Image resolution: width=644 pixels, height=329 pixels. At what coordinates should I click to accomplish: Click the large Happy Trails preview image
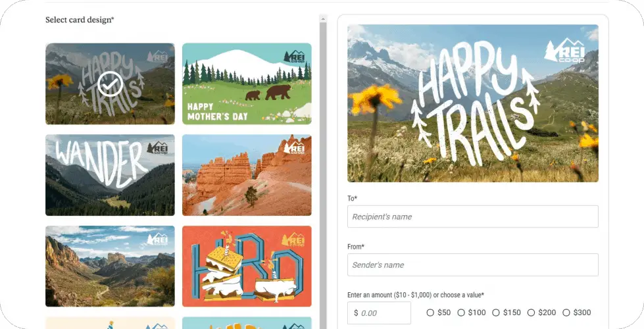coord(473,103)
